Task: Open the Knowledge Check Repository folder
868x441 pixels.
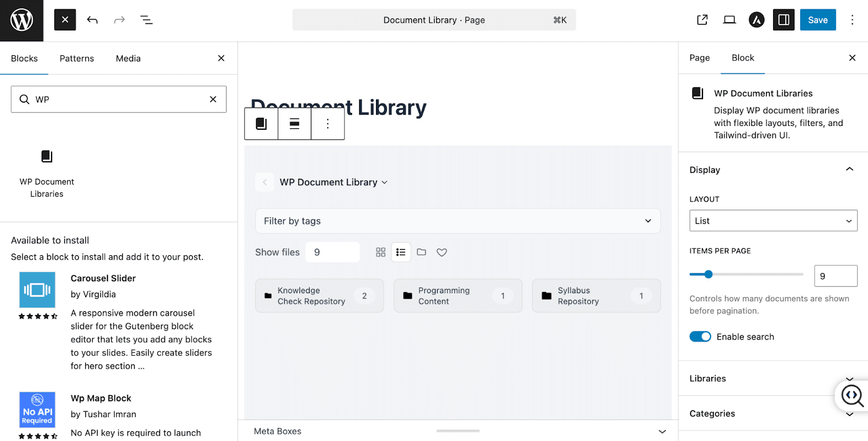Action: [320, 296]
